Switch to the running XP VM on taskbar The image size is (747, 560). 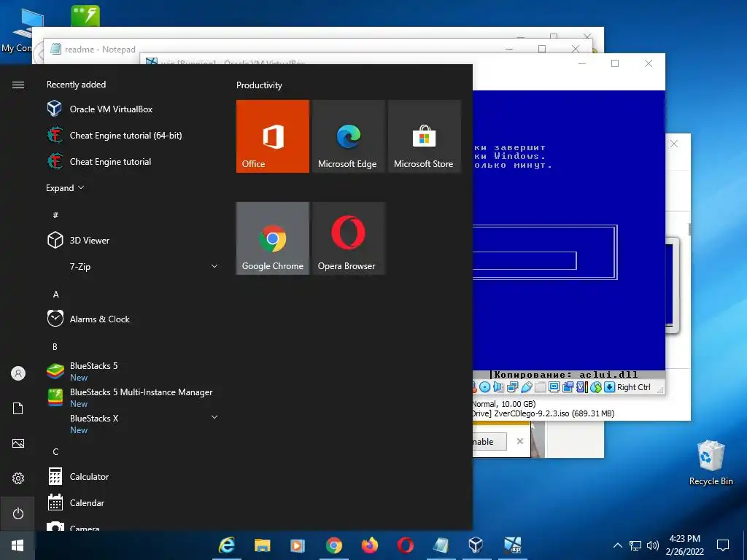[x=513, y=545]
